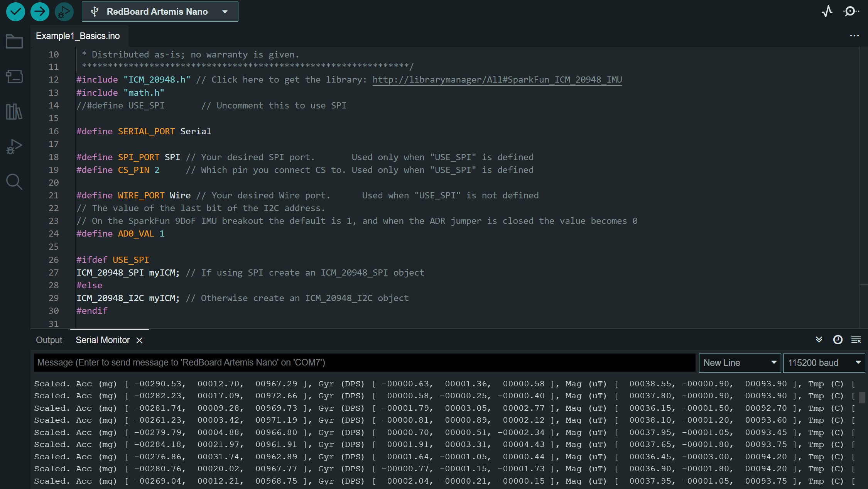This screenshot has height=489, width=868.
Task: Click line number 16 in the gutter
Action: click(54, 132)
